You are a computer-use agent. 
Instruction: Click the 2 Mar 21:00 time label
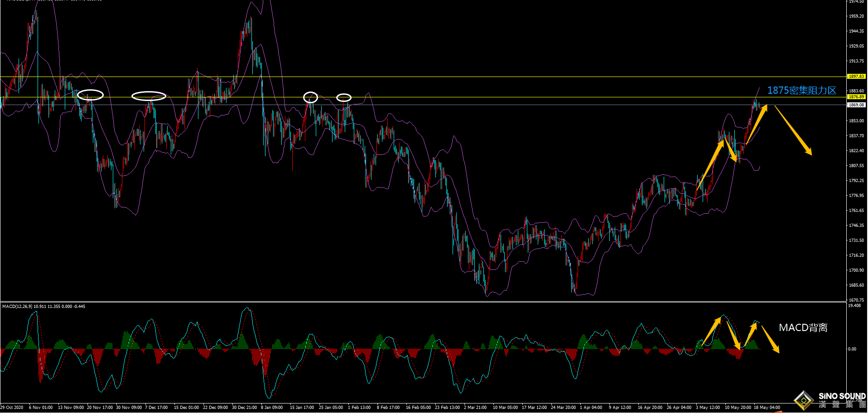[x=475, y=408]
